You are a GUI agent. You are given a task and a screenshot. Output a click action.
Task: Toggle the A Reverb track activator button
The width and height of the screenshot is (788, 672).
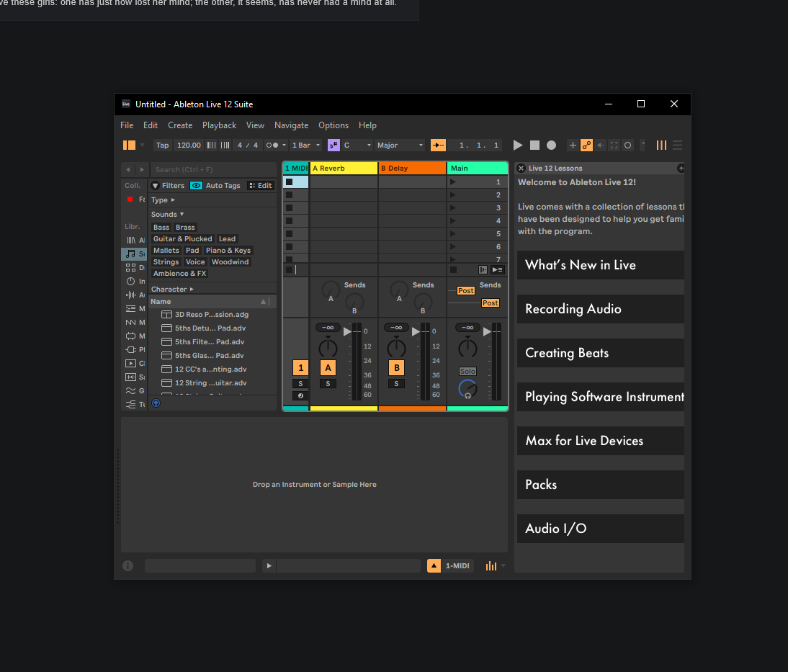pyautogui.click(x=328, y=368)
